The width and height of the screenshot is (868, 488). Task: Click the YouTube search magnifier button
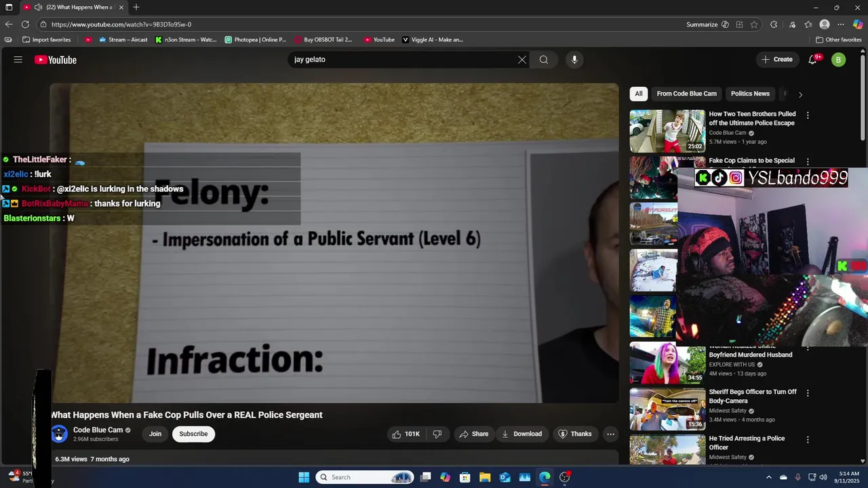click(x=544, y=60)
